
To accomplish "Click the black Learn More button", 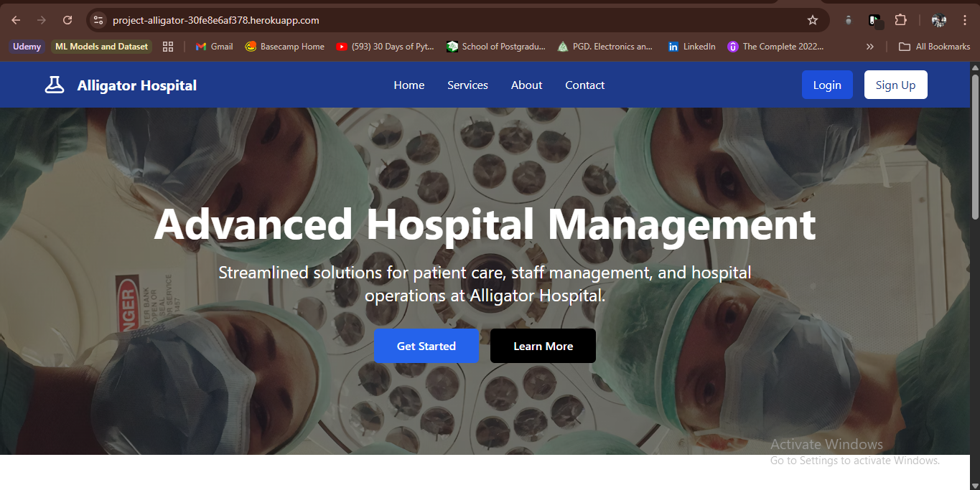I will [x=543, y=346].
